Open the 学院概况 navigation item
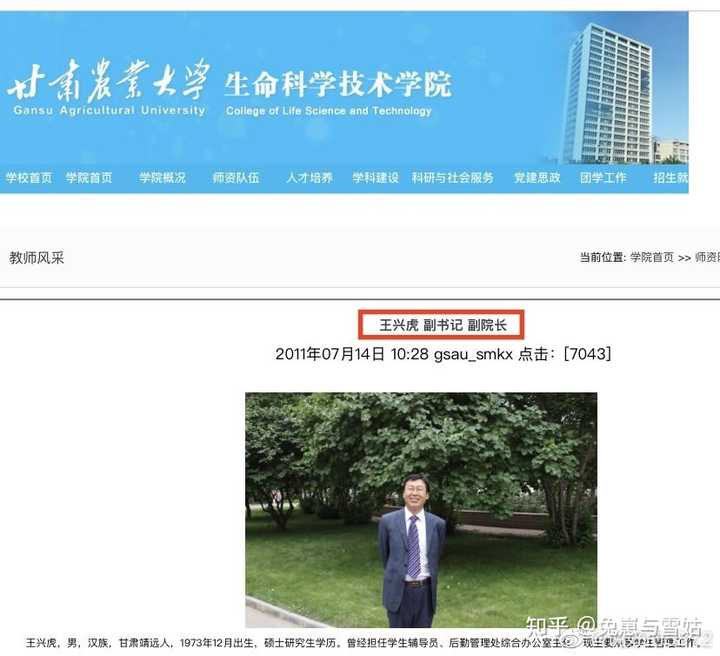 tap(163, 178)
